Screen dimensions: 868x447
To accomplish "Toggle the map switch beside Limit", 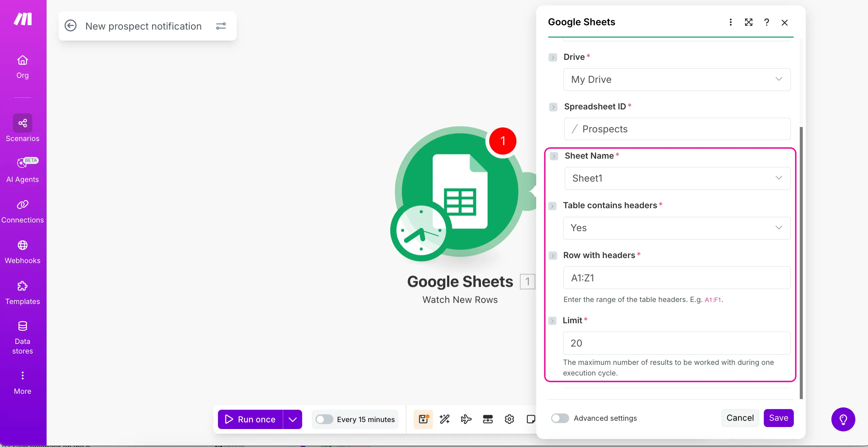I will tap(552, 321).
